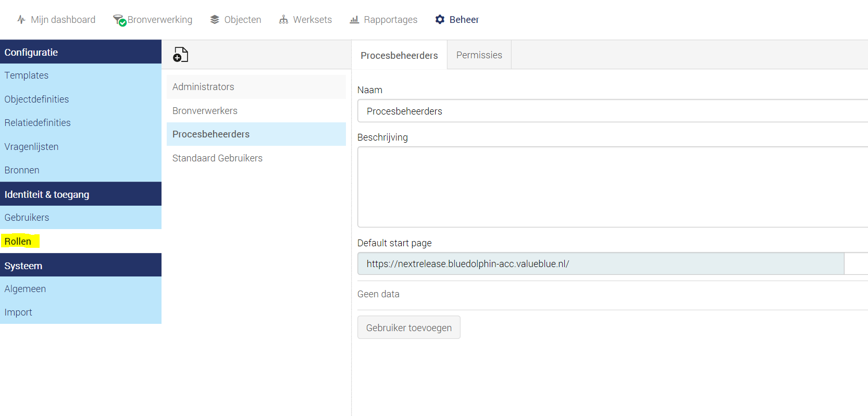Viewport: 868px width, 416px height.
Task: Go to Relatiedefinities
Action: coord(81,123)
